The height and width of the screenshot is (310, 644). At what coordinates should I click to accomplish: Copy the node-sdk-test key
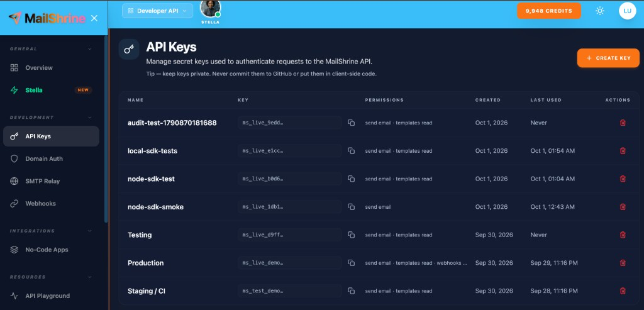351,179
